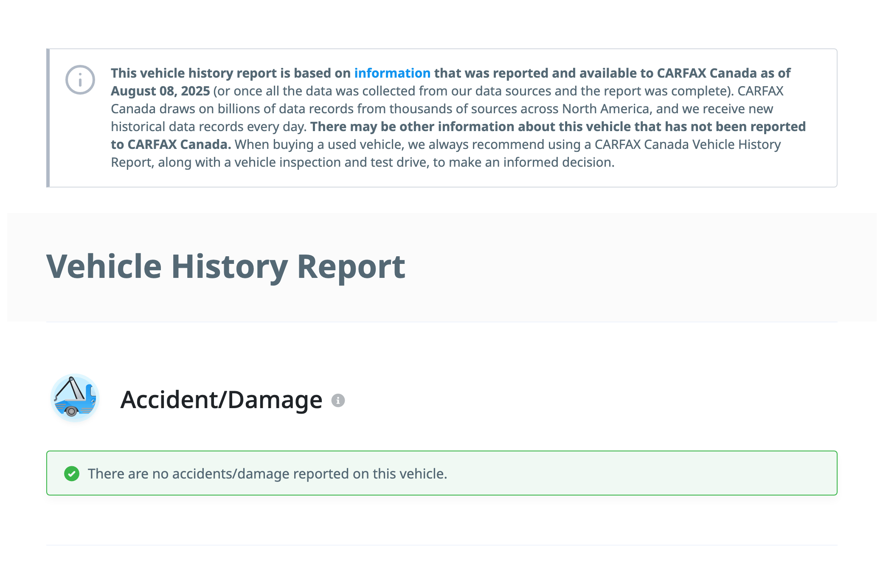Click the bold "available to CARFAX Canada as of" text
Screen dimensions: 883x588
tap(684, 73)
